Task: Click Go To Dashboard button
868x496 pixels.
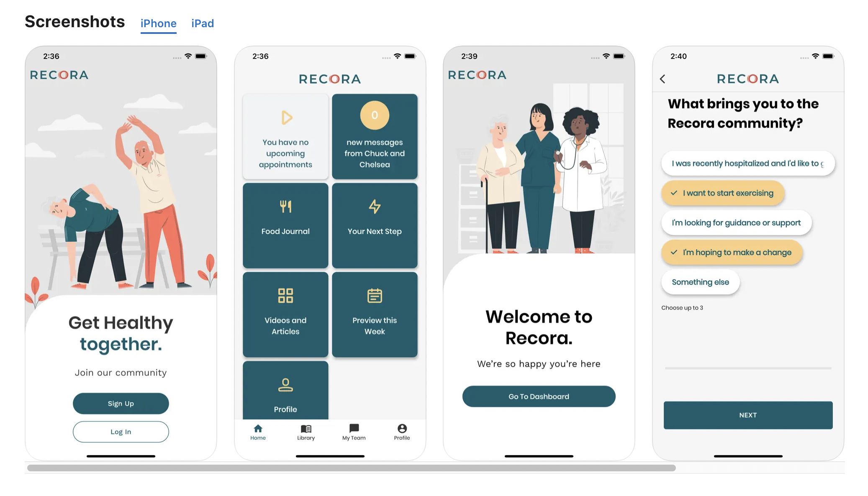Action: tap(539, 396)
